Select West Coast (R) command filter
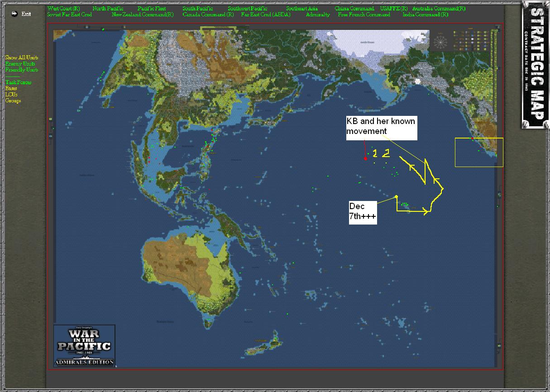Screen dimensions: 550x392 (x=63, y=9)
